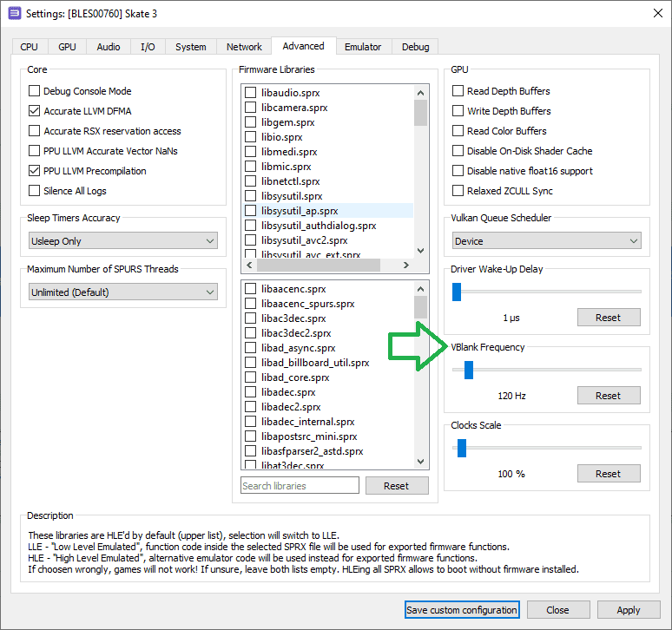672x630 pixels.
Task: Click lower list scroll-up arrow
Action: point(420,289)
